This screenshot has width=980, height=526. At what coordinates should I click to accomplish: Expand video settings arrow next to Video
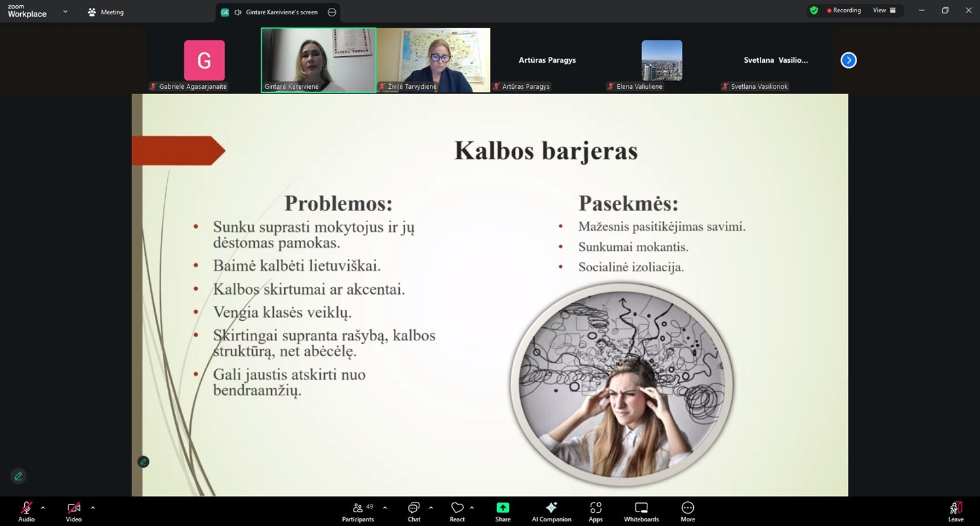(93, 508)
